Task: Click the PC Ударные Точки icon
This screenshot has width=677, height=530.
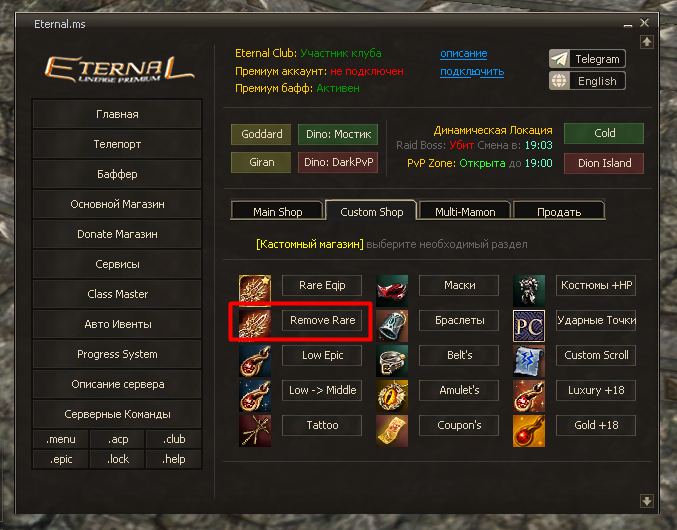Action: click(x=529, y=326)
